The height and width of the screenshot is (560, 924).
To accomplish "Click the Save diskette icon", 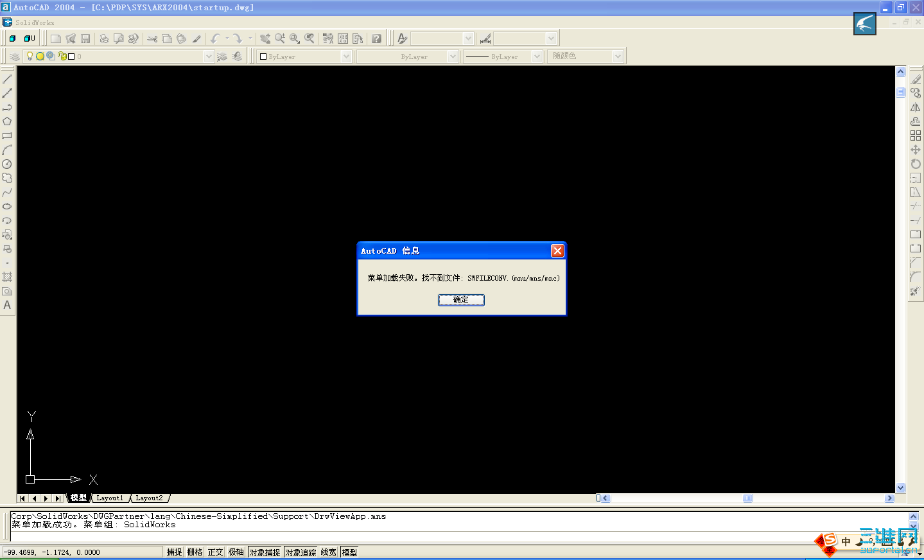I will [x=85, y=39].
